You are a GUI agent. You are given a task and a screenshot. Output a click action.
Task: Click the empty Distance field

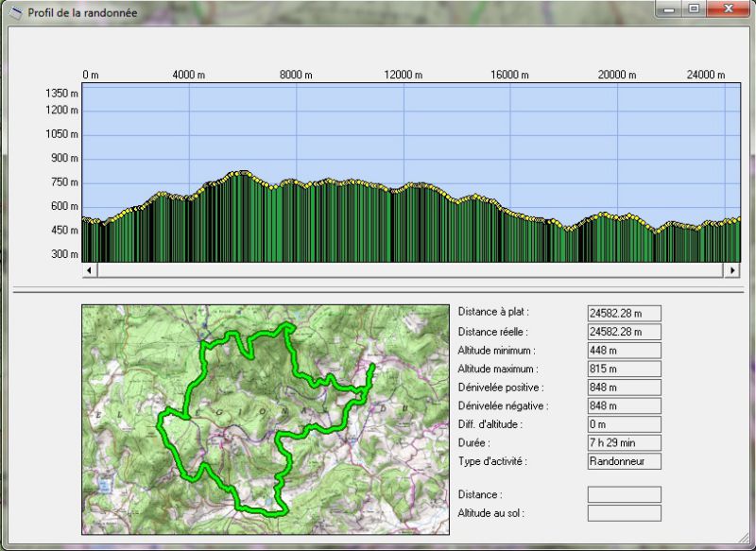click(x=624, y=494)
